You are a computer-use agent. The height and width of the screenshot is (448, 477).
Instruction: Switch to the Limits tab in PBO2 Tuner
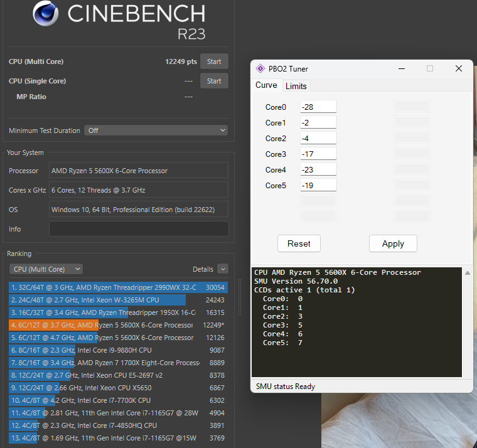296,86
